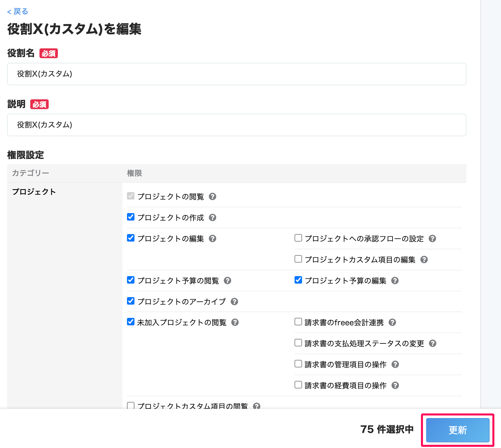Uncheck プロジェクト予算の閲覧 permission
This screenshot has height=448, width=501.
pyautogui.click(x=131, y=280)
